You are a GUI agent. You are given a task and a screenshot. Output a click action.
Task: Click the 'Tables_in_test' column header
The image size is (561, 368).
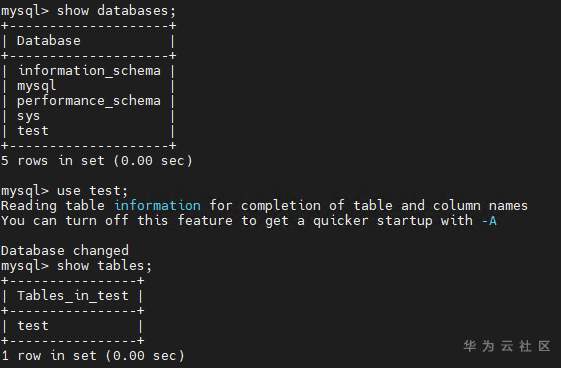coord(73,296)
